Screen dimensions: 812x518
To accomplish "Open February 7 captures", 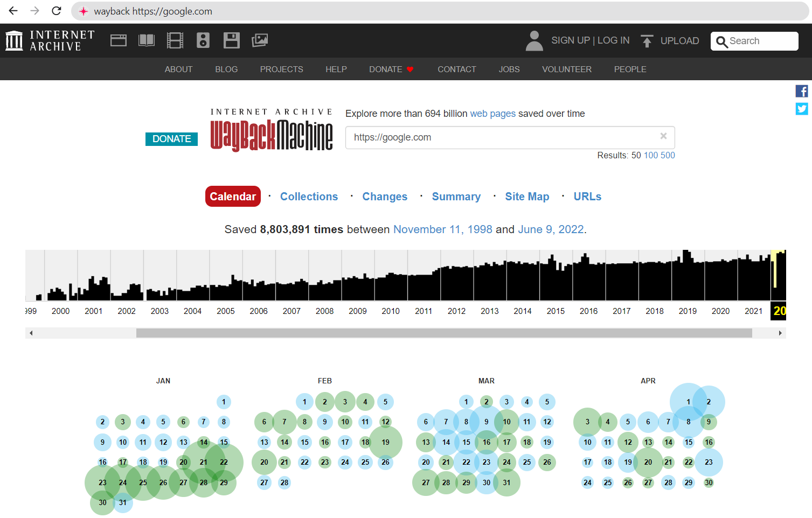I will coord(284,422).
